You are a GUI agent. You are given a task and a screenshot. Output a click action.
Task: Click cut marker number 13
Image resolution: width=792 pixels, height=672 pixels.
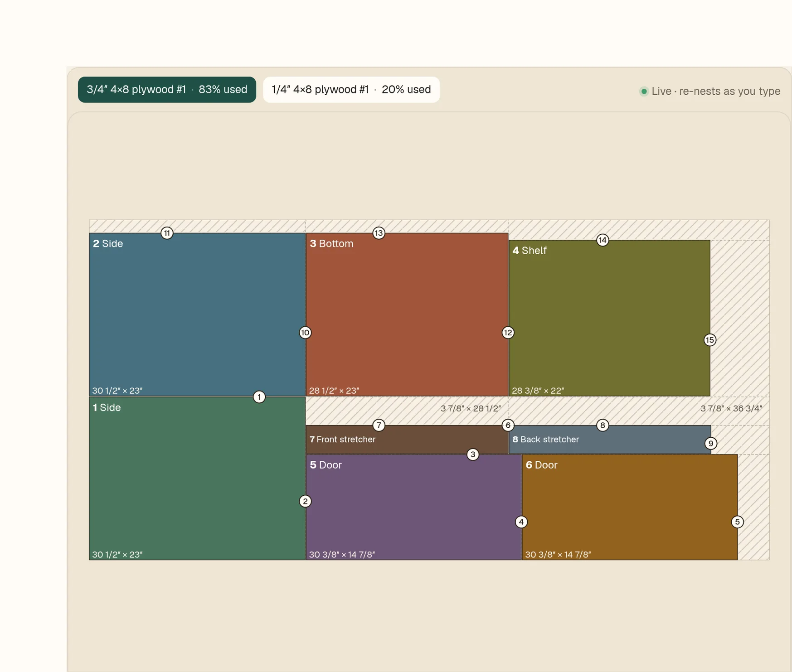(x=379, y=233)
